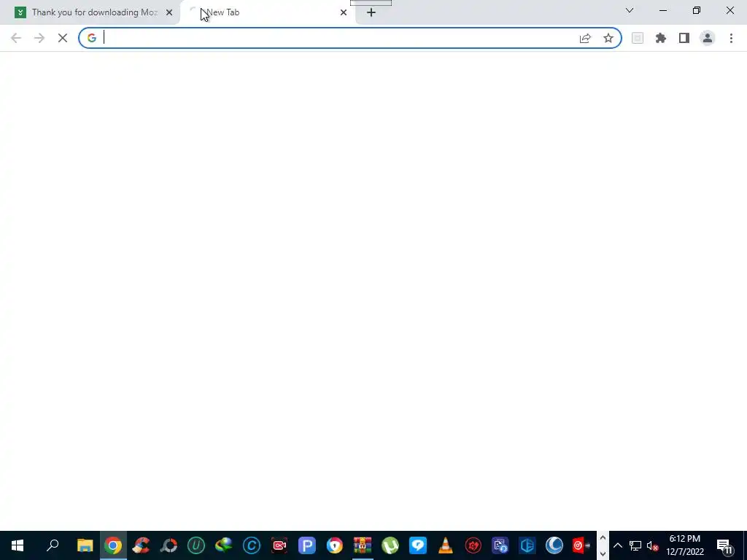747x560 pixels.
Task: Click the Chrome taskbar icon
Action: pos(113,545)
